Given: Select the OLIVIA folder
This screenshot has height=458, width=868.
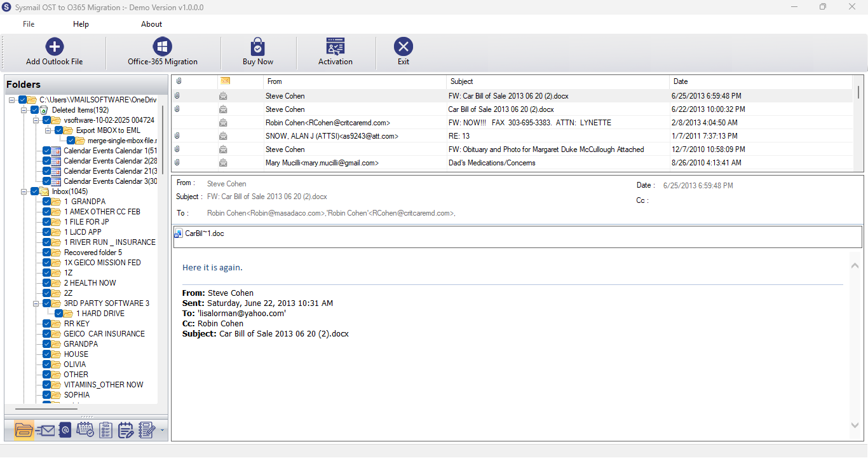Looking at the screenshot, I should pyautogui.click(x=75, y=364).
